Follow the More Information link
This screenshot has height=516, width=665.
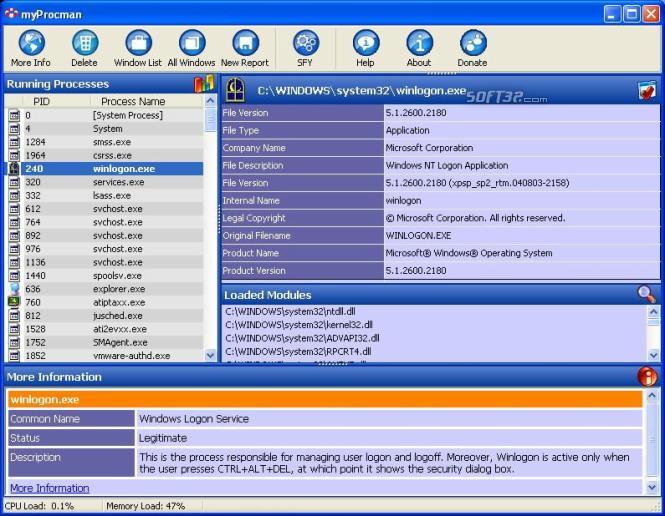pos(49,488)
